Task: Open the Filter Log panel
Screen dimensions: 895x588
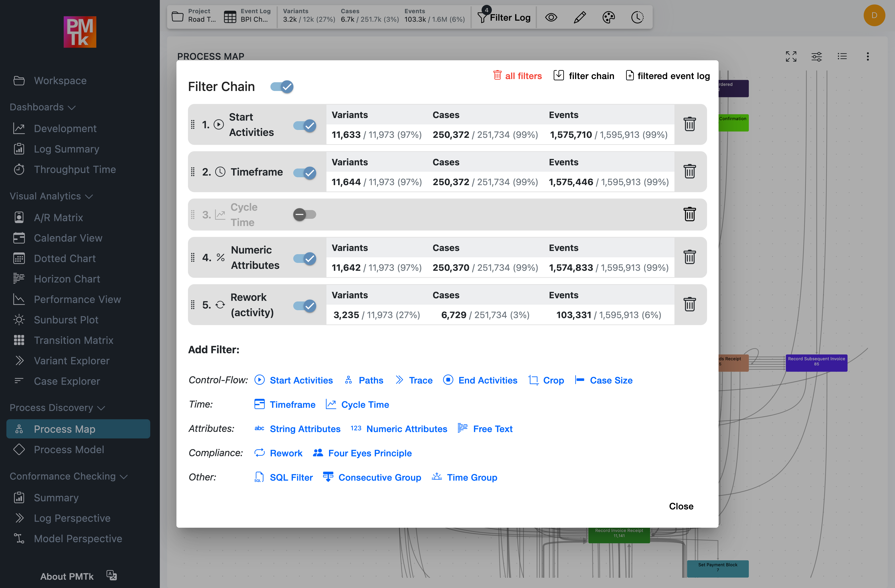Action: [x=504, y=17]
